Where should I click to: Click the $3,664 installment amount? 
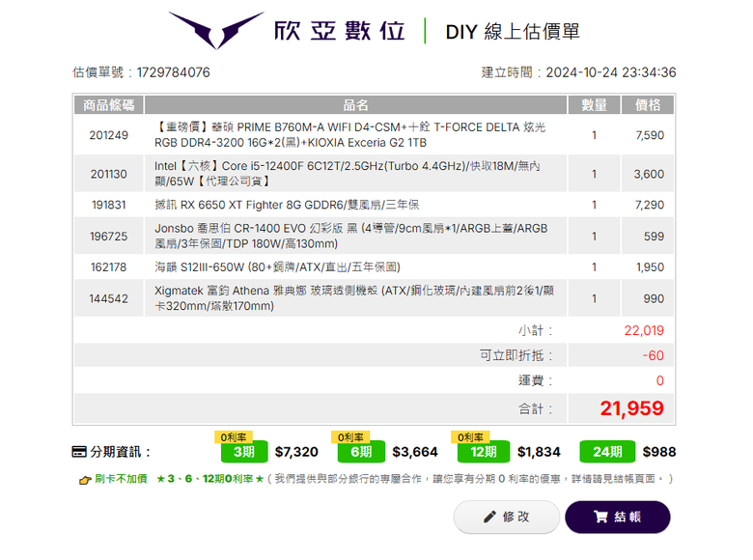tap(415, 452)
